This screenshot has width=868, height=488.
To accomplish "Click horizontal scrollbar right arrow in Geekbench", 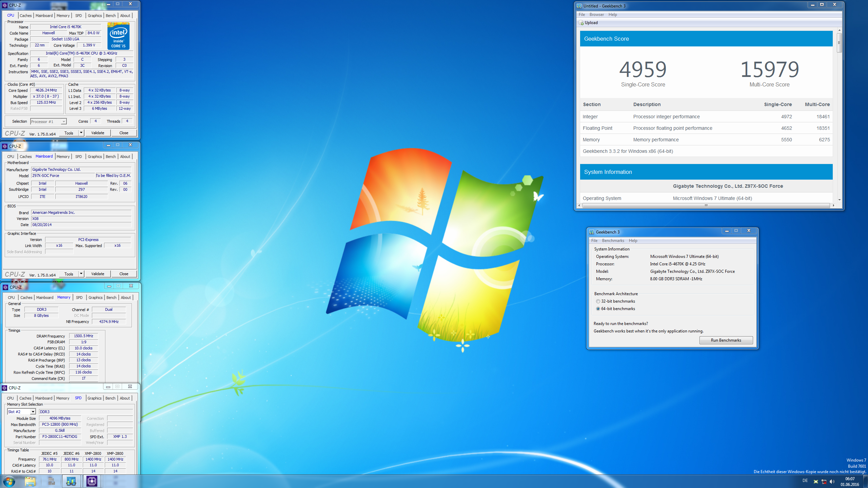I will point(833,205).
